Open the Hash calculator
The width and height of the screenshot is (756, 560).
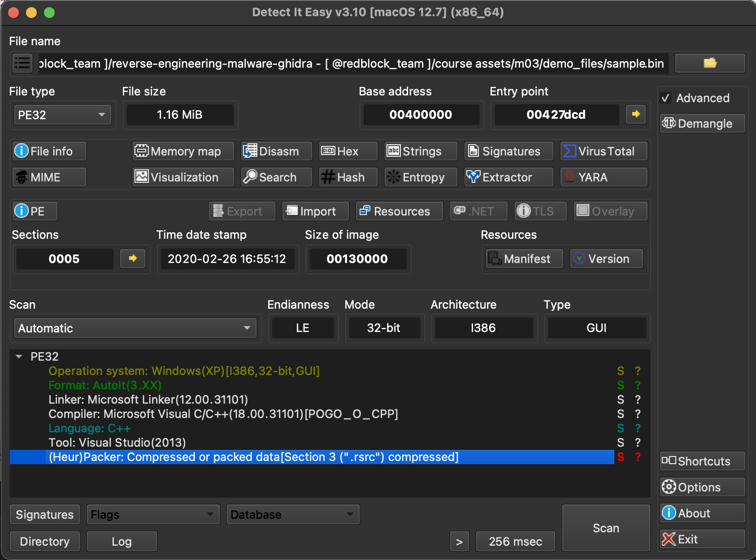coord(348,177)
